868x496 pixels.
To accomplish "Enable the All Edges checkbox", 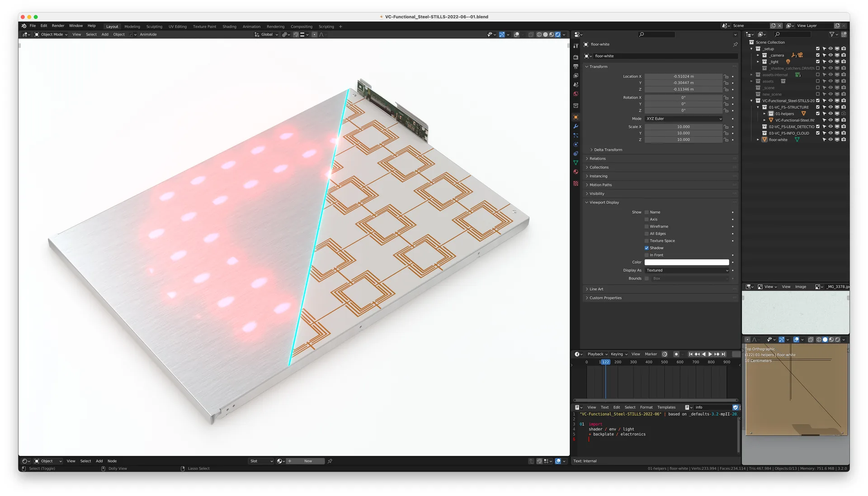I will (x=646, y=234).
